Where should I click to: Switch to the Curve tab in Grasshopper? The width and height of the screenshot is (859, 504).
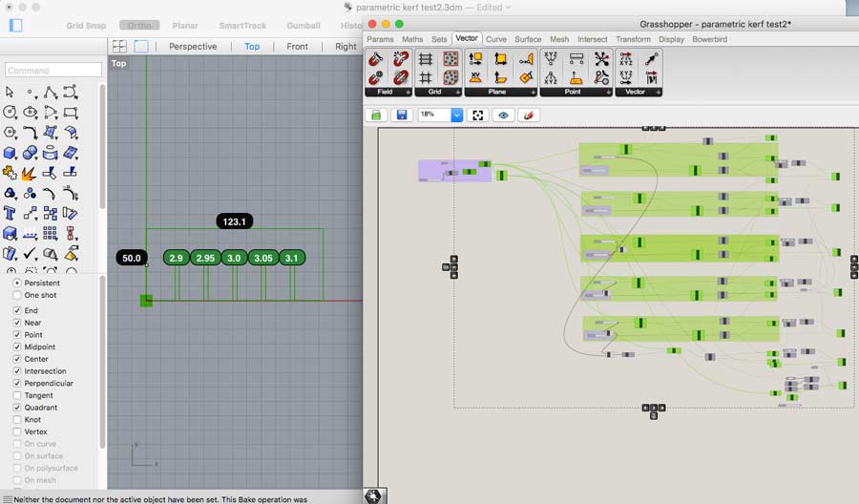click(496, 39)
